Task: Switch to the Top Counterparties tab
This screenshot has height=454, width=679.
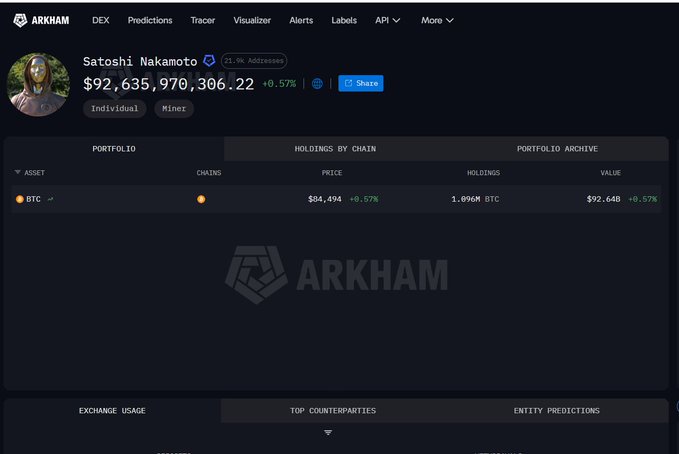Action: coord(333,411)
